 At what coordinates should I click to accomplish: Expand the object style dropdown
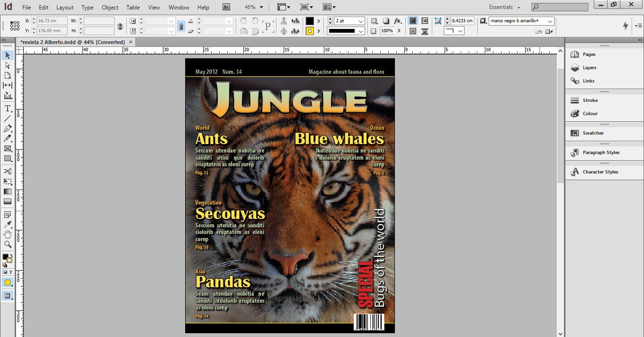pos(549,21)
